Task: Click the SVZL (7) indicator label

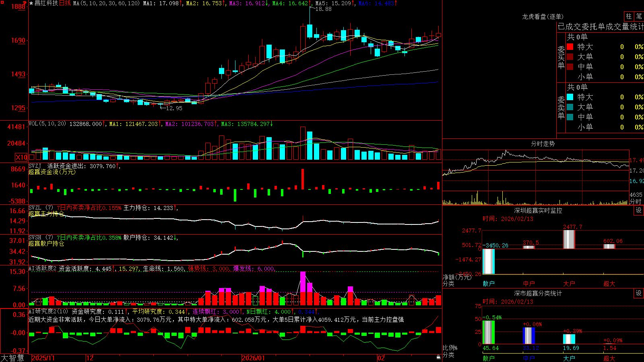Action: 41,208
